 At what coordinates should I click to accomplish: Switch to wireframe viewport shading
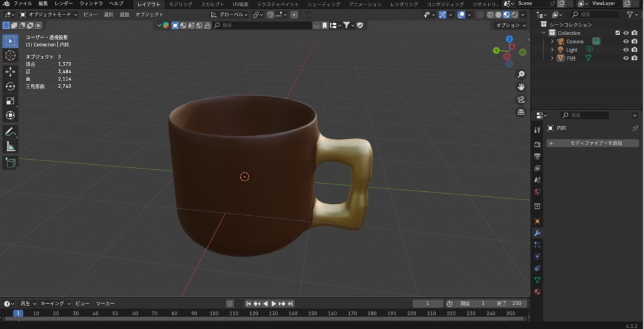pyautogui.click(x=490, y=15)
